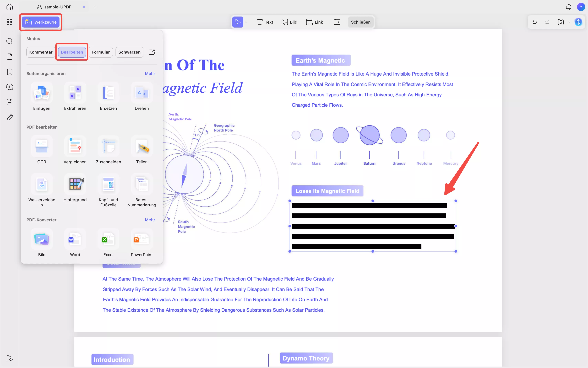Open the bookmark sidebar panel

9,72
